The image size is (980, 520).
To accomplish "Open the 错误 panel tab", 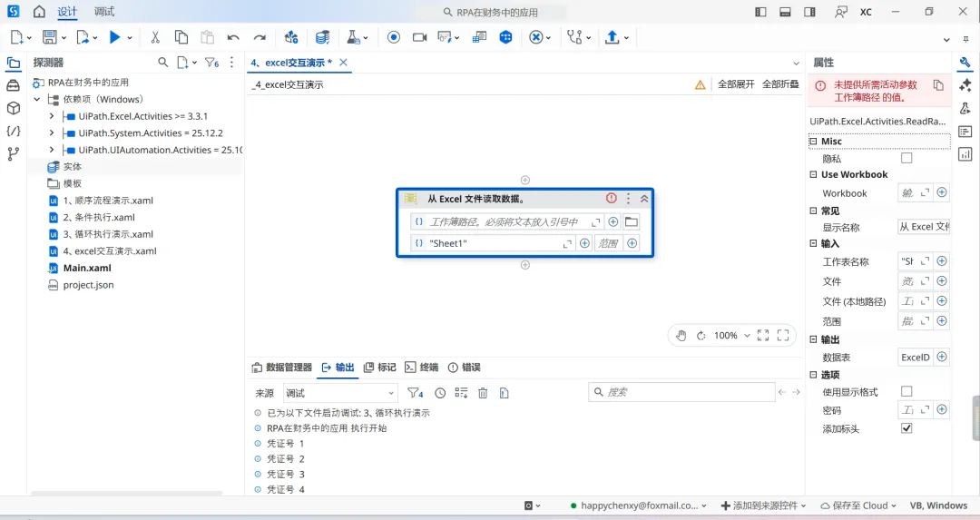I will click(x=465, y=368).
